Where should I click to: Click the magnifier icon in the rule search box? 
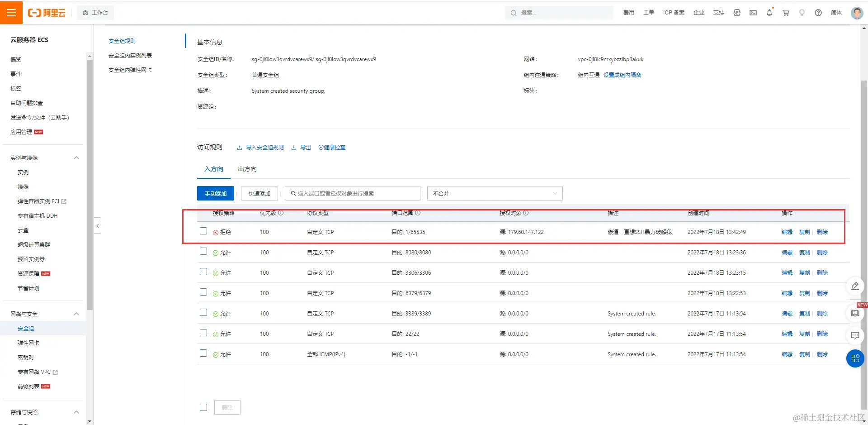coord(293,193)
